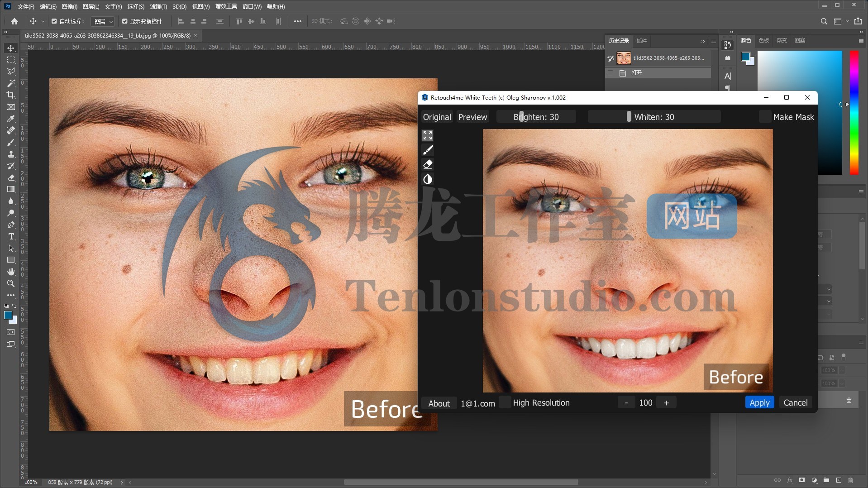Image resolution: width=868 pixels, height=488 pixels.
Task: Switch to the 渐变 tab
Action: pos(782,40)
